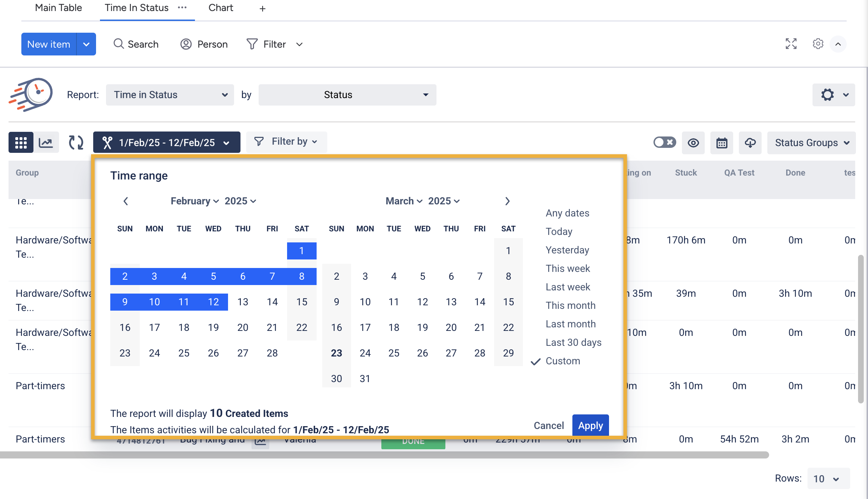The height and width of the screenshot is (499, 868).
Task: Click the cloud export download icon
Action: (x=750, y=143)
